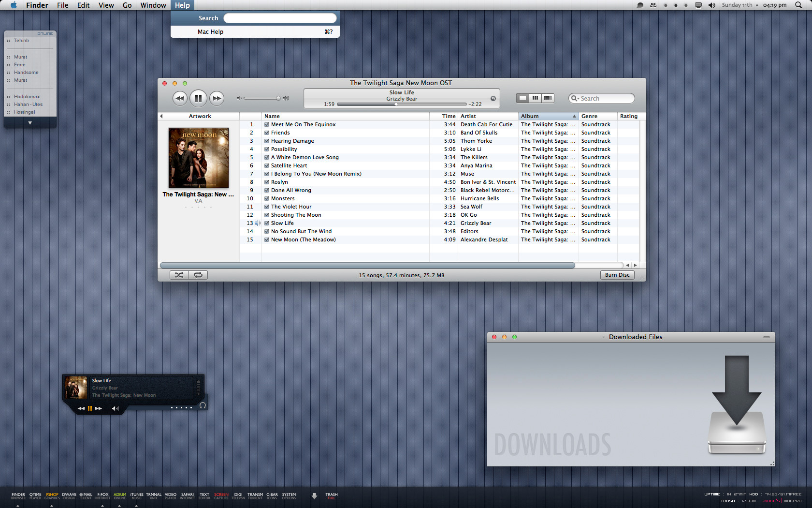Screen dimensions: 812x508
Task: Open the iTunes search field dropdown magnifier
Action: [575, 98]
